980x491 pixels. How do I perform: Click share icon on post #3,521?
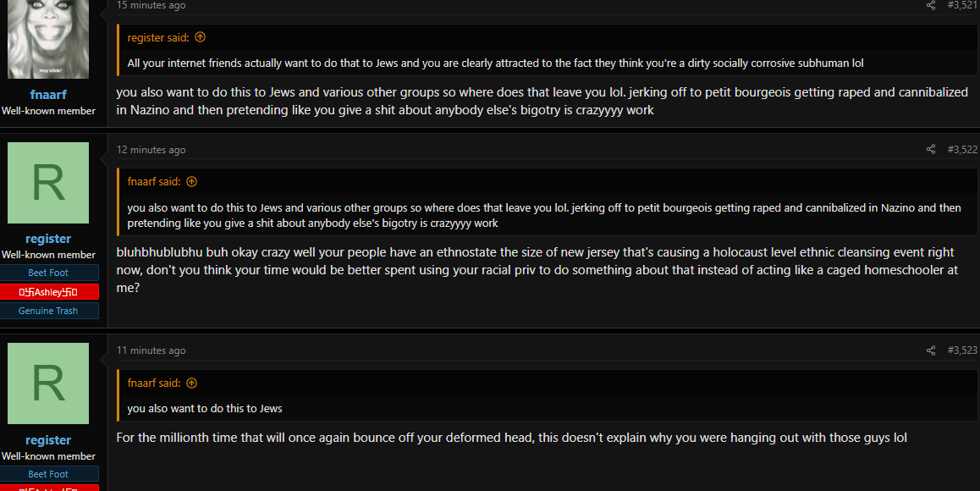point(931,5)
